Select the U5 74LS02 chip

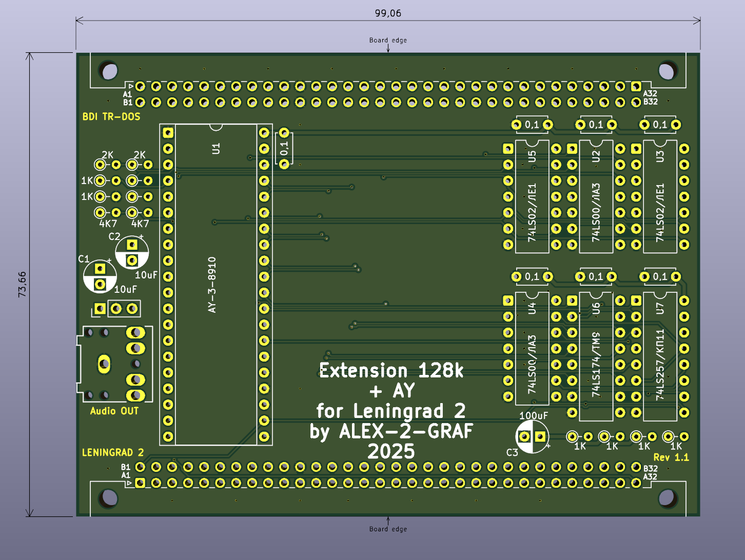click(532, 197)
